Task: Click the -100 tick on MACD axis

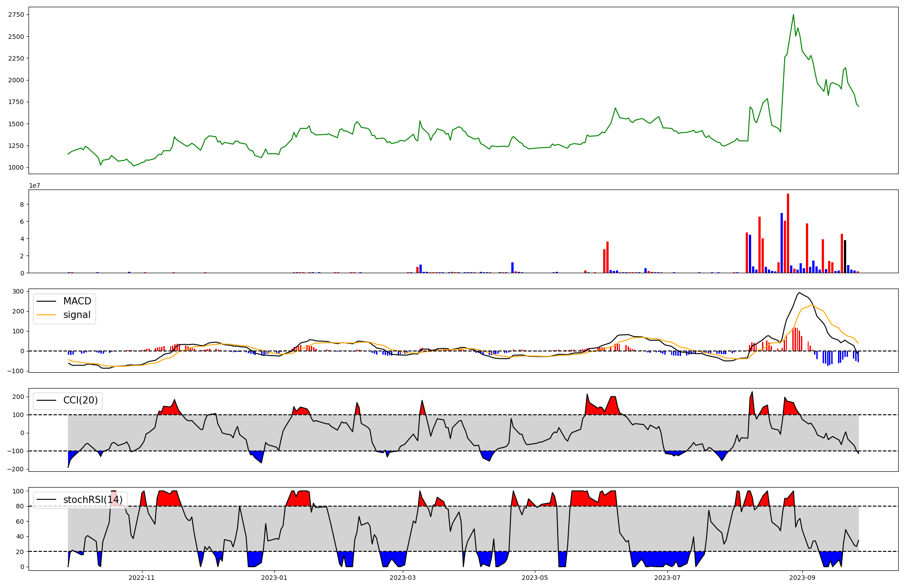Action: 16,371
